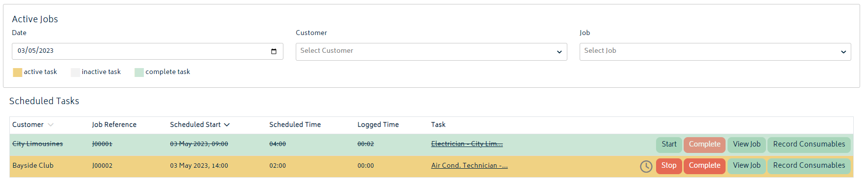Screen dimensions: 868x186
Task: Click the Date input field
Action: (x=147, y=51)
